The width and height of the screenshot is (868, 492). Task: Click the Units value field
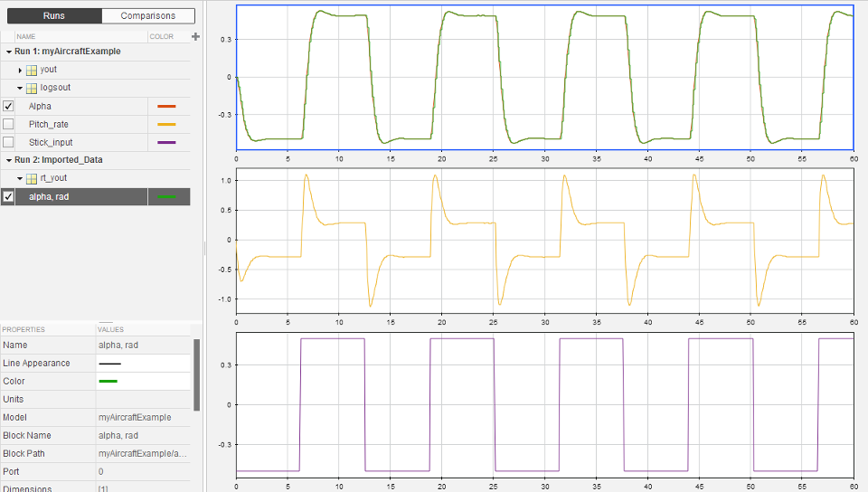(143, 400)
